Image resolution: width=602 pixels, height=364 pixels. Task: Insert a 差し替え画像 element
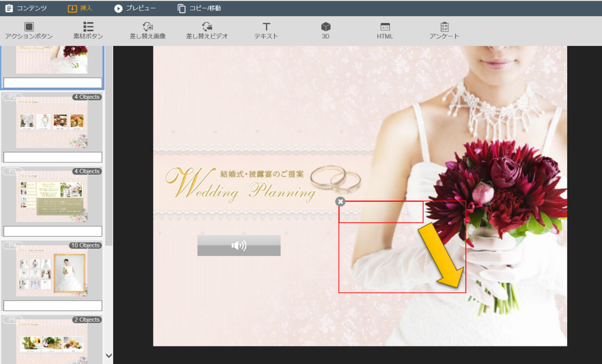[x=148, y=27]
